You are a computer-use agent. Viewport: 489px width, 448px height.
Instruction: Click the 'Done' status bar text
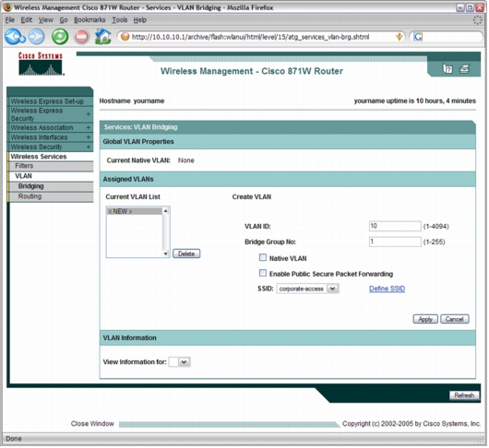tap(14, 439)
